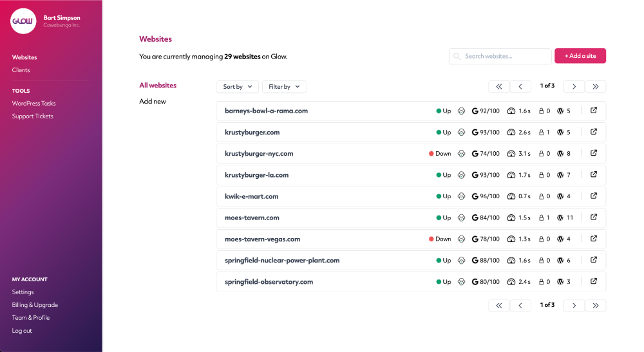Open the Sort by dropdown
This screenshot has height=352, width=644.
click(x=238, y=87)
